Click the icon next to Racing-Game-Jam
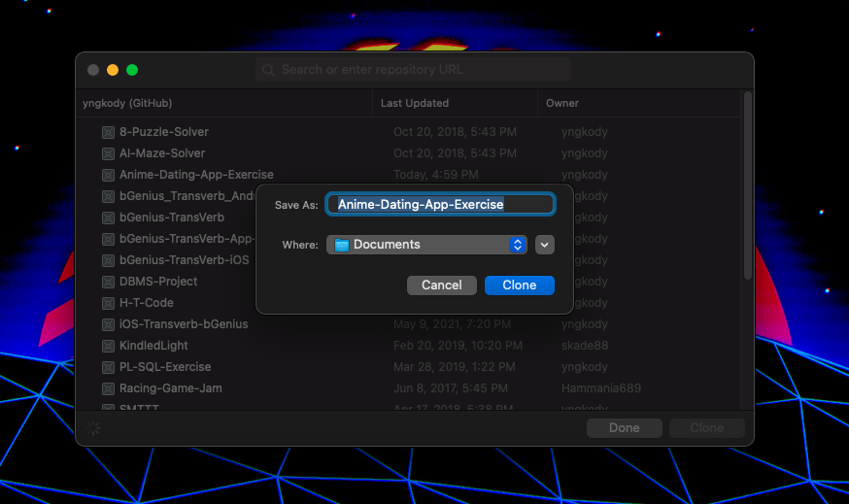 click(x=108, y=388)
